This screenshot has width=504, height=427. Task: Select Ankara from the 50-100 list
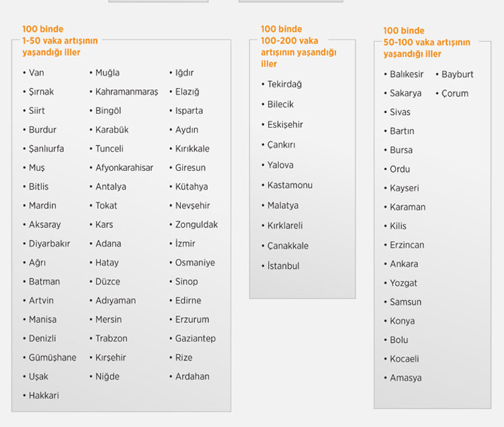(x=404, y=264)
